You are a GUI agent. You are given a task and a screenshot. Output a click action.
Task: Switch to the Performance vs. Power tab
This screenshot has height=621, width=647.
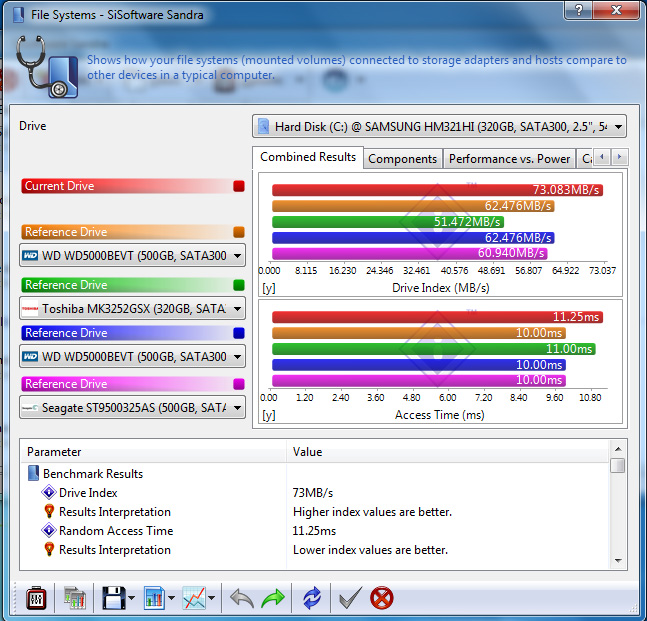pyautogui.click(x=509, y=159)
